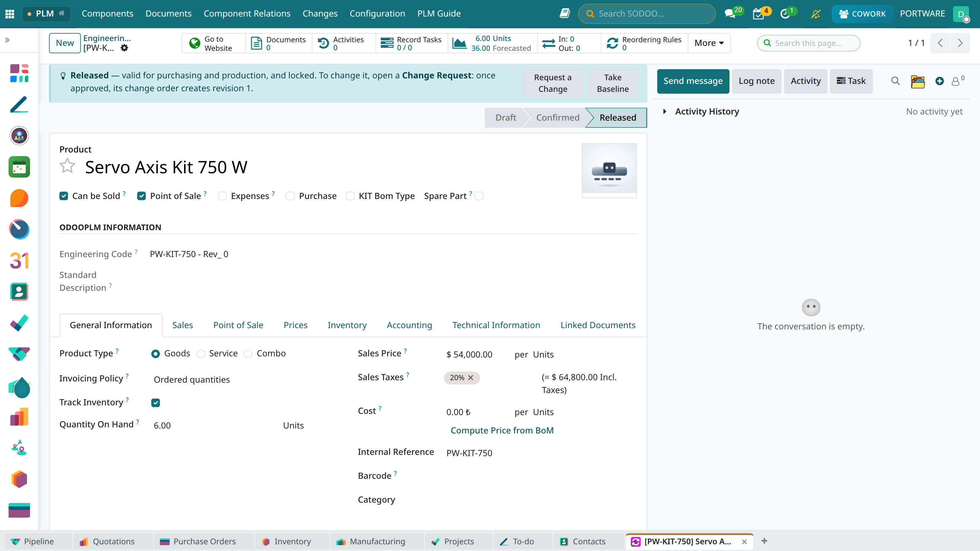Open the apps grid menu icon
The height and width of the screenshot is (551, 980).
coord(10,14)
